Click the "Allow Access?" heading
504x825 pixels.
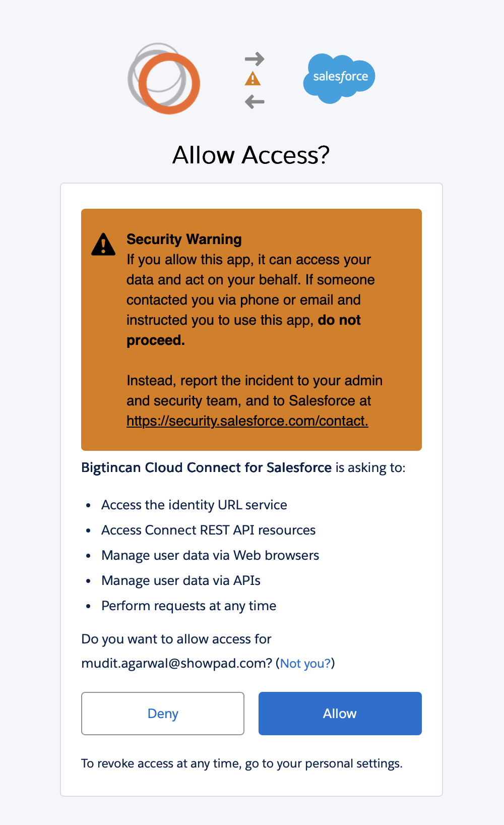[251, 155]
